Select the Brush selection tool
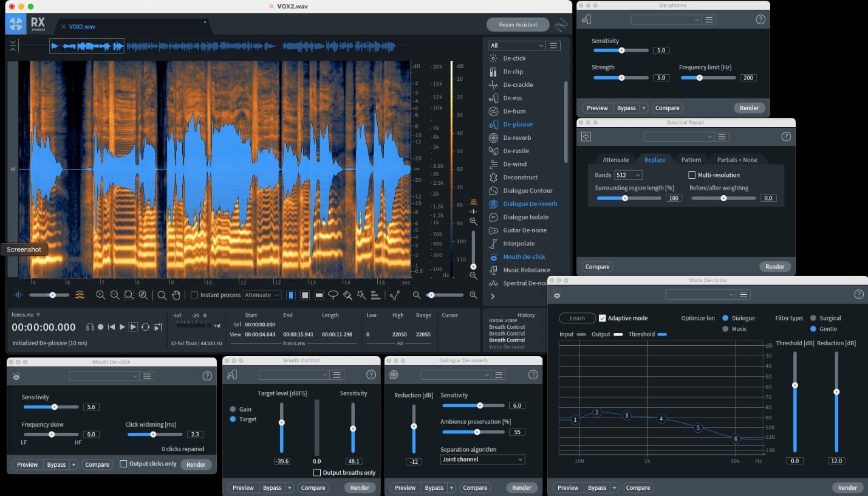The image size is (868, 496). point(347,295)
